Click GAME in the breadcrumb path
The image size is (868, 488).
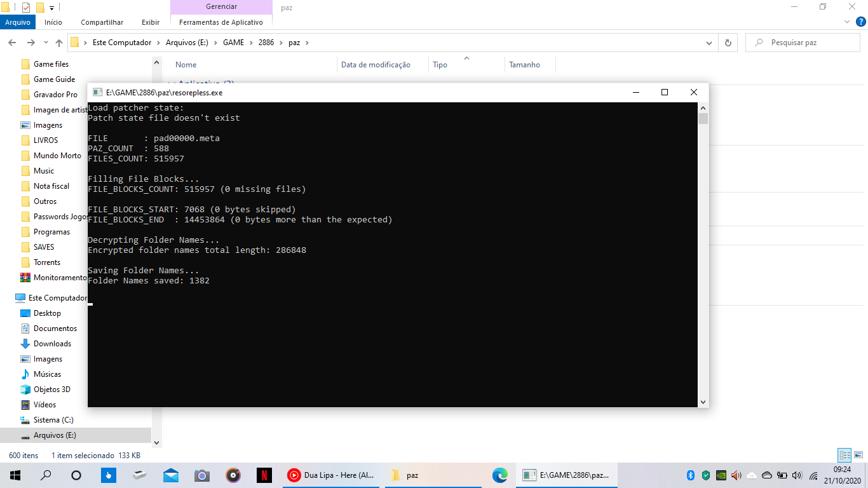point(233,43)
